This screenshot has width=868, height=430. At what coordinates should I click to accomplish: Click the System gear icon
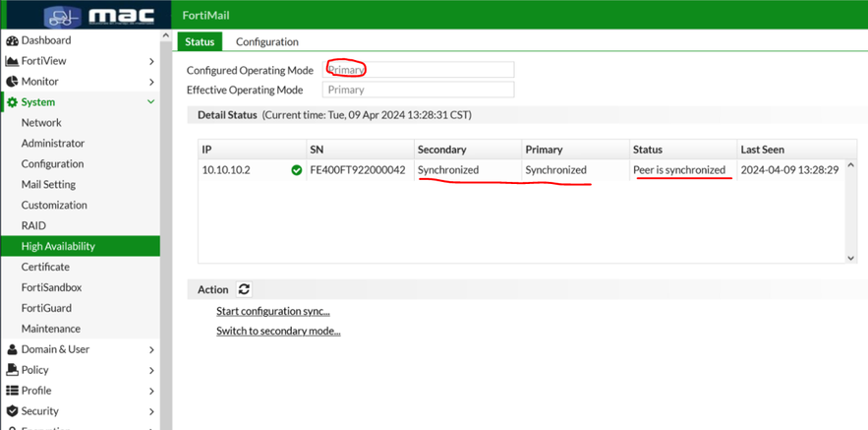pos(12,102)
